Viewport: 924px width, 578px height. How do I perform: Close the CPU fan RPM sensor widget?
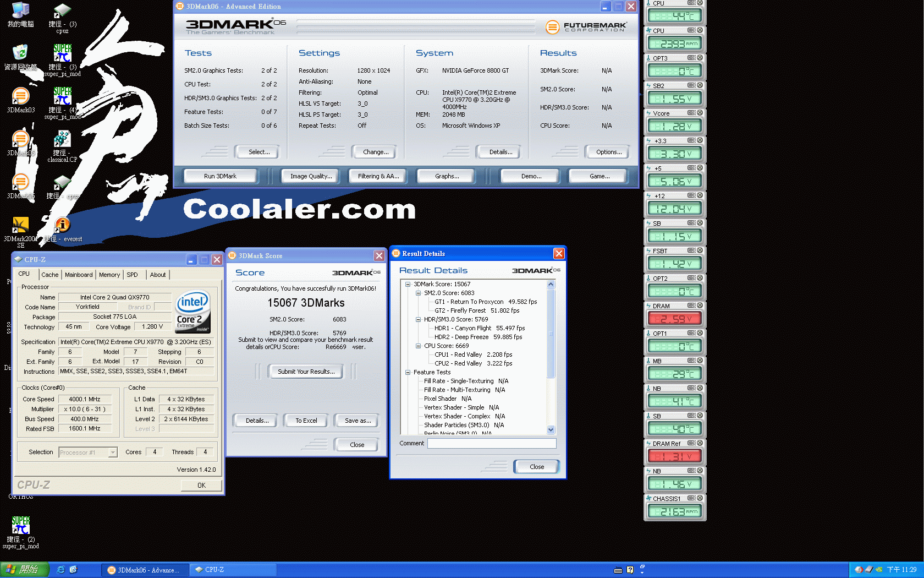tap(700, 30)
